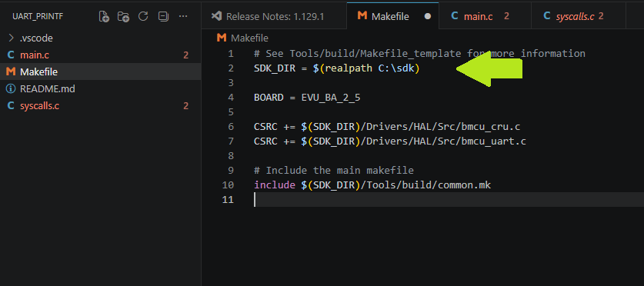Open README.md in the explorer
The height and width of the screenshot is (286, 644).
pyautogui.click(x=101, y=88)
